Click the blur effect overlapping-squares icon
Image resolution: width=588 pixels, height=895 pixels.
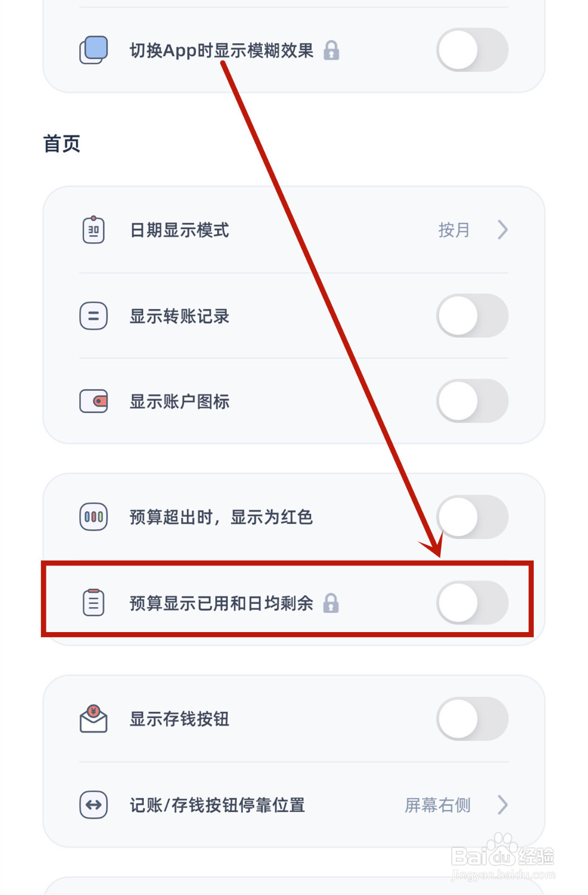click(x=93, y=50)
